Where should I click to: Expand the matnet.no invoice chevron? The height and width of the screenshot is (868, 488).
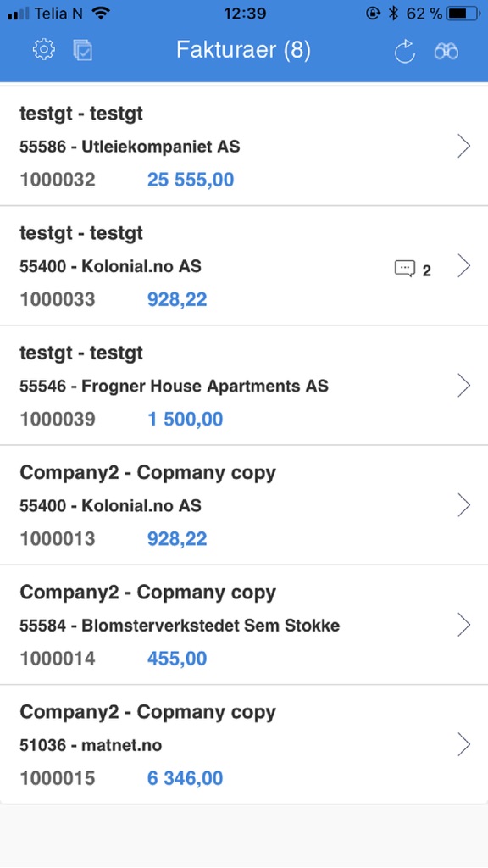pyautogui.click(x=464, y=744)
